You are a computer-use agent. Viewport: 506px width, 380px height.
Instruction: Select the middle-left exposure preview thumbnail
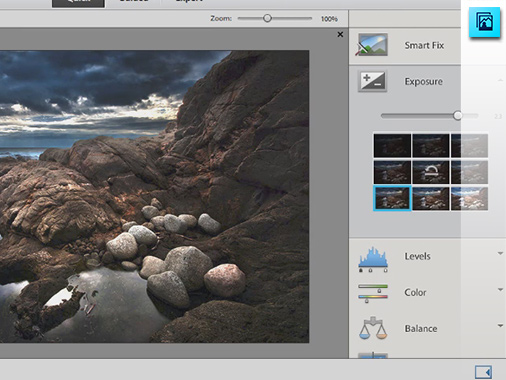392,172
